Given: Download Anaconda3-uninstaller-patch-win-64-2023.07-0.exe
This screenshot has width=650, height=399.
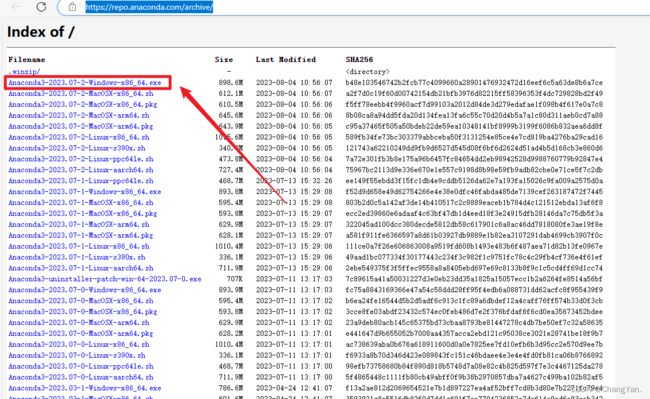Looking at the screenshot, I should tap(104, 279).
